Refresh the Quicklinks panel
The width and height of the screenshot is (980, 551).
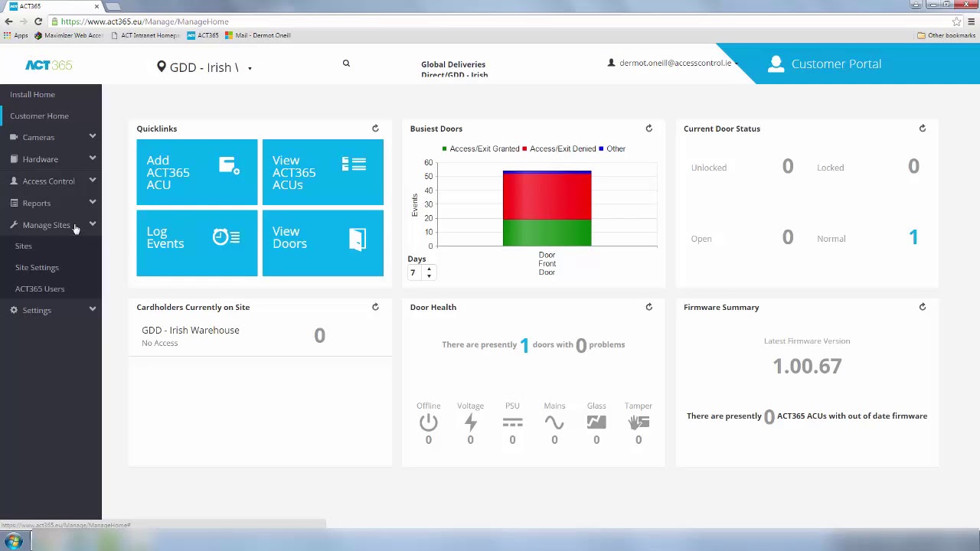pos(375,129)
